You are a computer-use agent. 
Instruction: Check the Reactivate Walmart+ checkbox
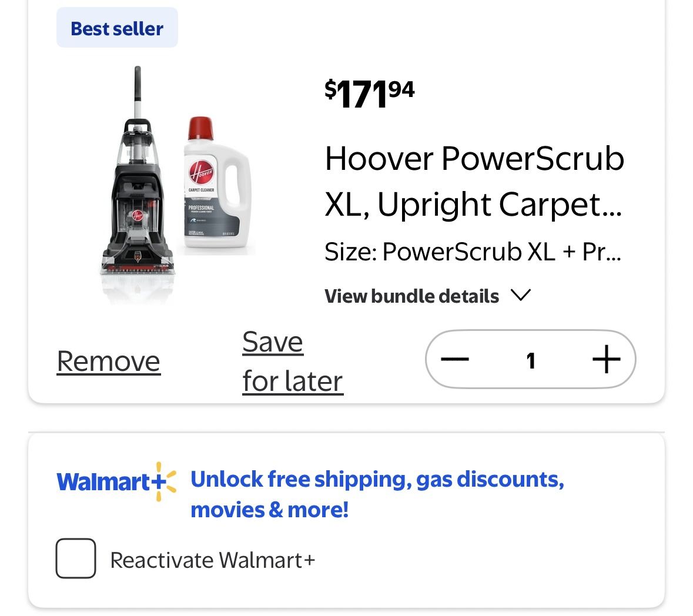pos(76,558)
